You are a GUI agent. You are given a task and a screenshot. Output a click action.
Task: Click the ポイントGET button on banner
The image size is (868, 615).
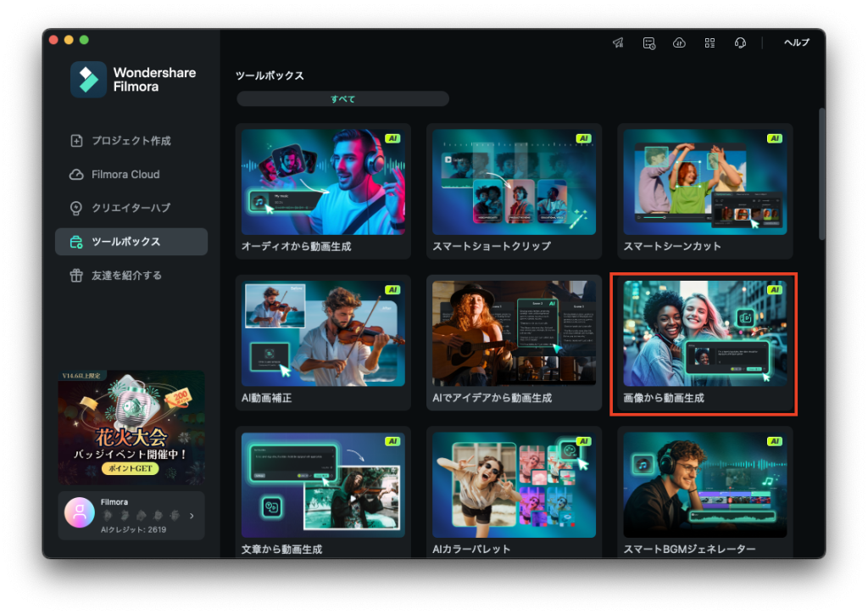[130, 468]
